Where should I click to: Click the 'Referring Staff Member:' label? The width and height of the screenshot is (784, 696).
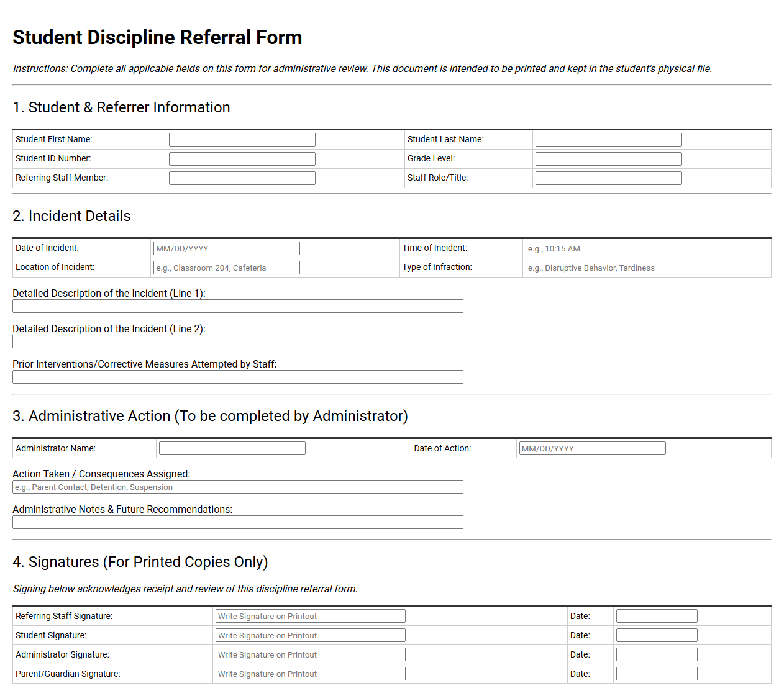click(62, 178)
